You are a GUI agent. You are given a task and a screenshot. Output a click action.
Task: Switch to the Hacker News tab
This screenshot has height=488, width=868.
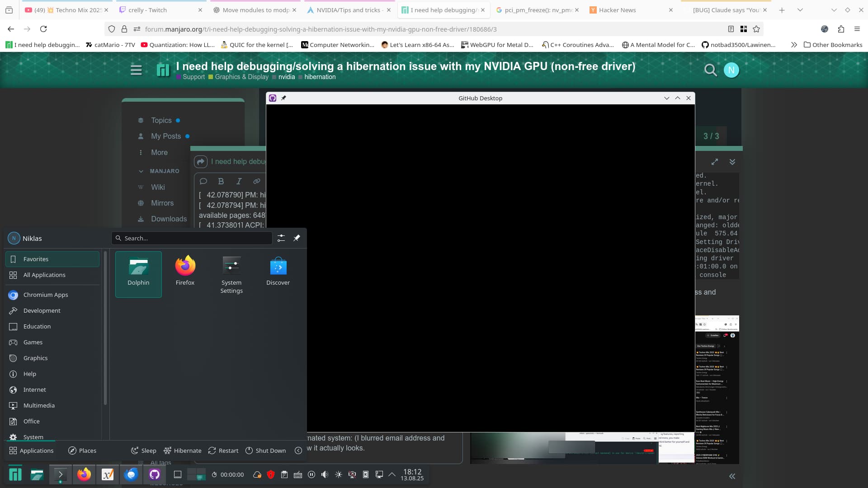[x=617, y=10]
